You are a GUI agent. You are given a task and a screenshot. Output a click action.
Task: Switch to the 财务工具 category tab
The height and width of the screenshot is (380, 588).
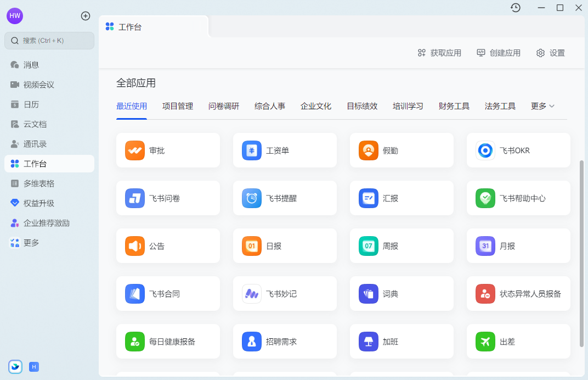tap(454, 106)
